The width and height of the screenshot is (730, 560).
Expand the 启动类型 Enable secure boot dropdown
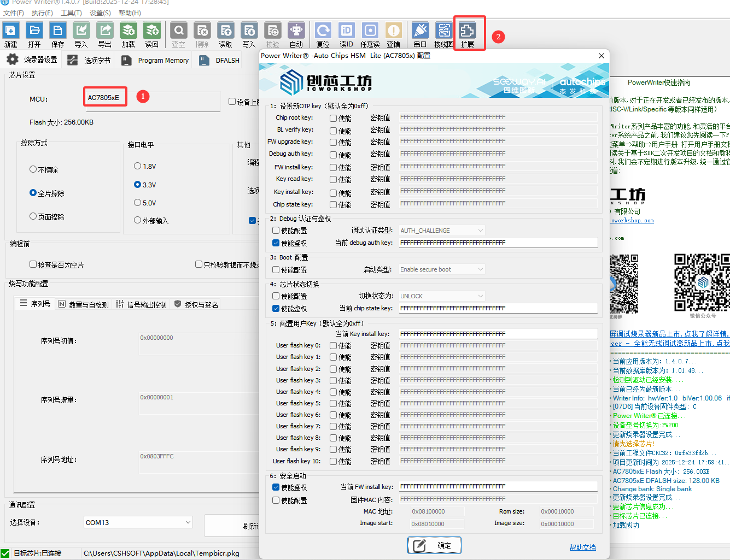(x=442, y=269)
